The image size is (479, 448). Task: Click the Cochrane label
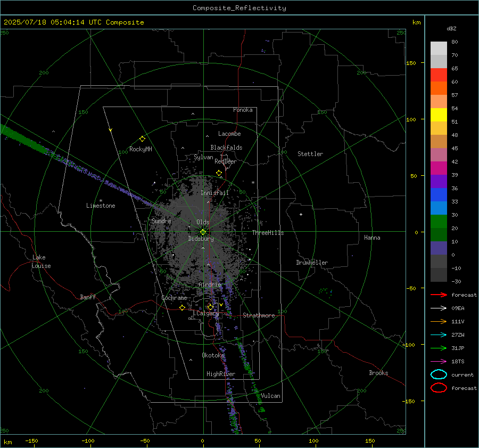click(174, 298)
